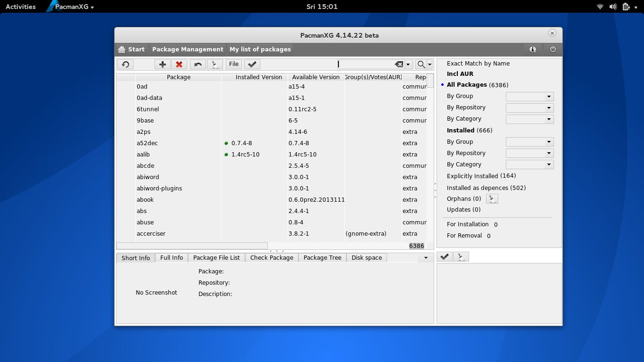Image resolution: width=644 pixels, height=362 pixels.
Task: Select the All Packages filter
Action: click(x=467, y=85)
